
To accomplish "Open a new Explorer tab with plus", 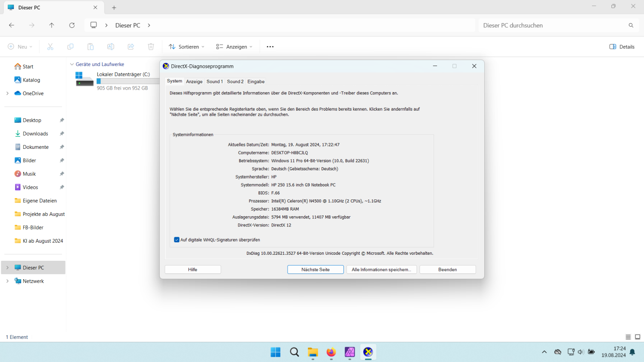I will [x=114, y=8].
